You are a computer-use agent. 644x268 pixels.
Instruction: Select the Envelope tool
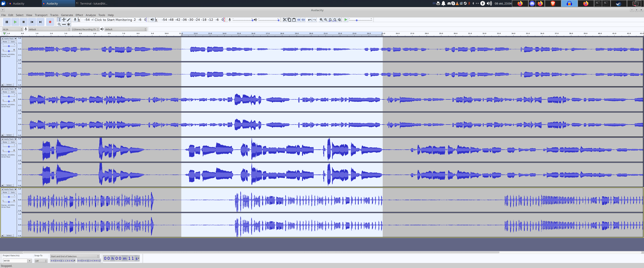[x=64, y=20]
